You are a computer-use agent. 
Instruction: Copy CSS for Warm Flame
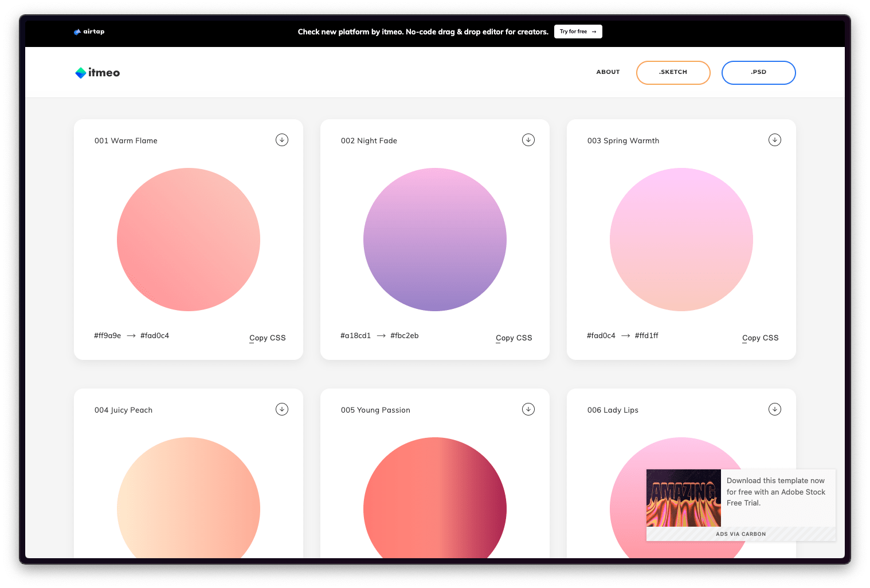coord(268,338)
